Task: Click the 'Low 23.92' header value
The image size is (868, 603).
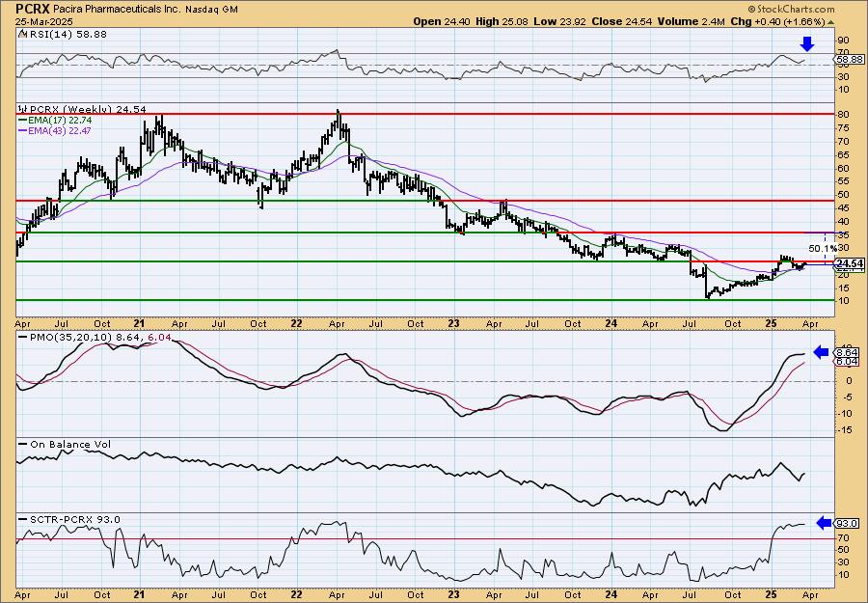Action: click(x=559, y=21)
